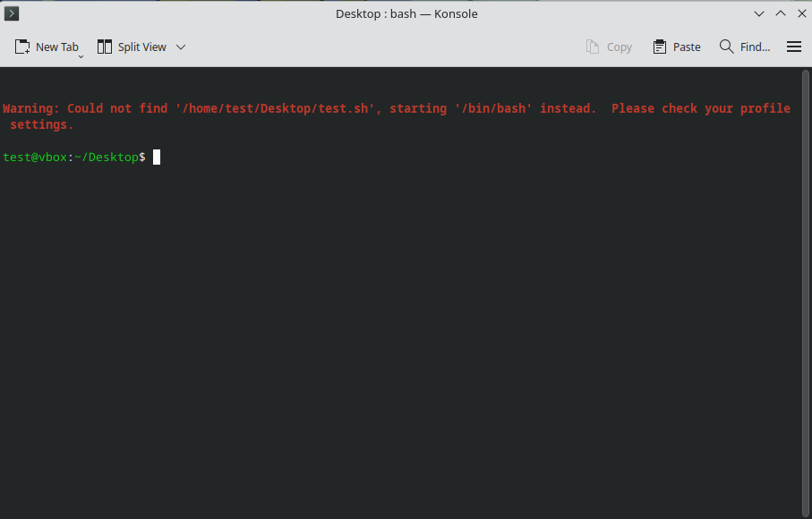This screenshot has width=812, height=519.
Task: Click the Paste button
Action: pyautogui.click(x=677, y=47)
